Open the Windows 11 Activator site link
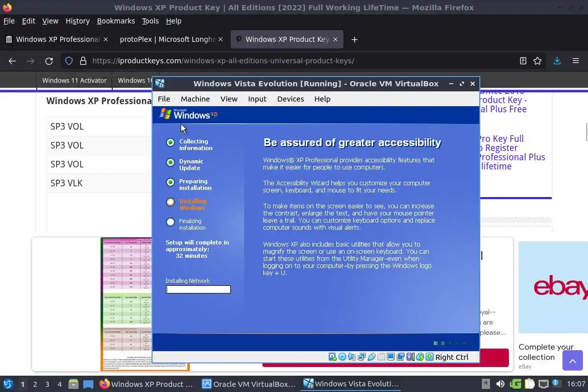The width and height of the screenshot is (588, 392). [x=74, y=80]
